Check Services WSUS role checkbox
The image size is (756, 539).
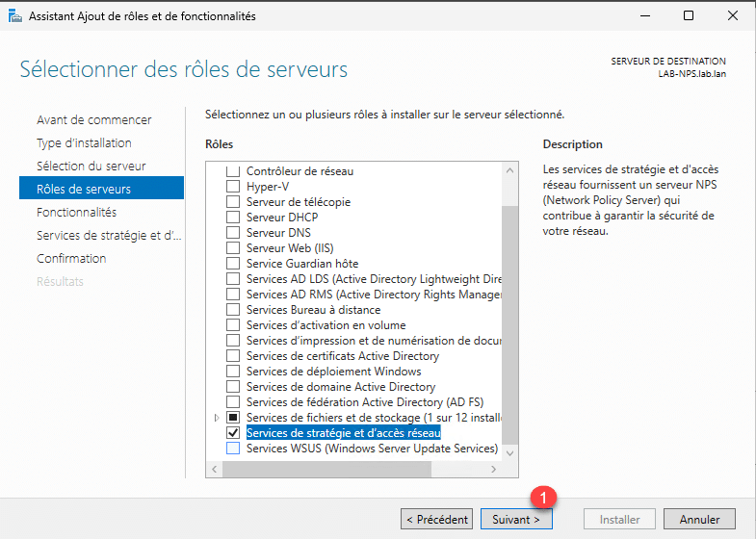tap(232, 449)
